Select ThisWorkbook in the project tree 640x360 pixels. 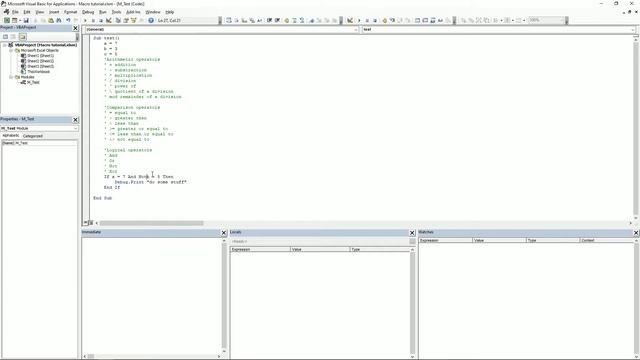pyautogui.click(x=36, y=71)
